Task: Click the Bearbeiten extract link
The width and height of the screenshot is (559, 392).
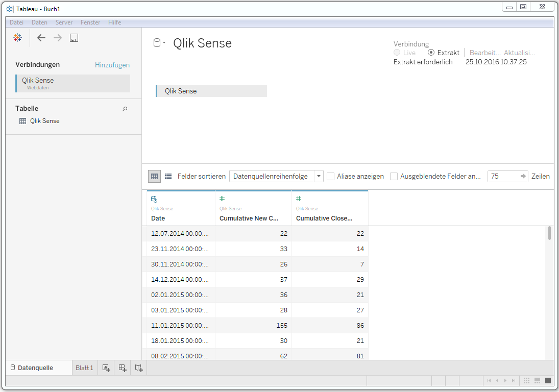Action: click(485, 53)
